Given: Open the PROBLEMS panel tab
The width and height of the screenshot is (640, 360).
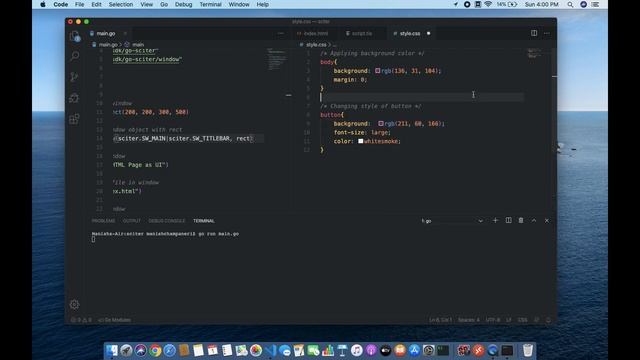Looking at the screenshot, I should (x=103, y=221).
